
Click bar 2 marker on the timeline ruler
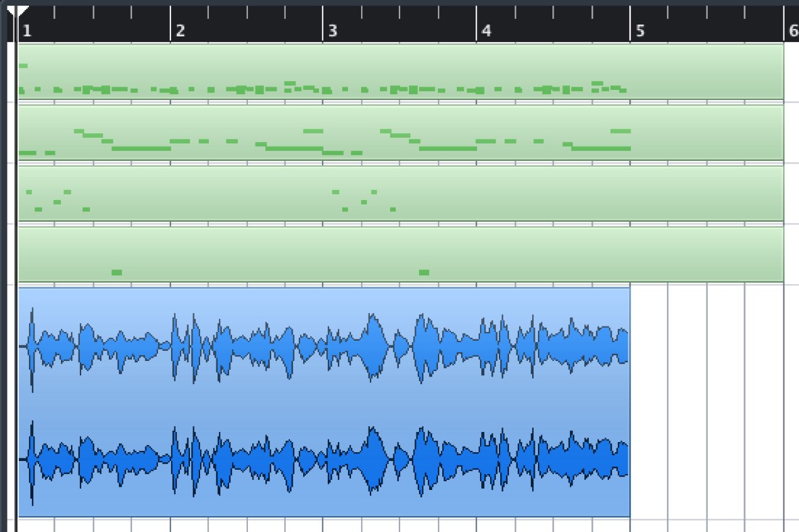click(x=180, y=31)
